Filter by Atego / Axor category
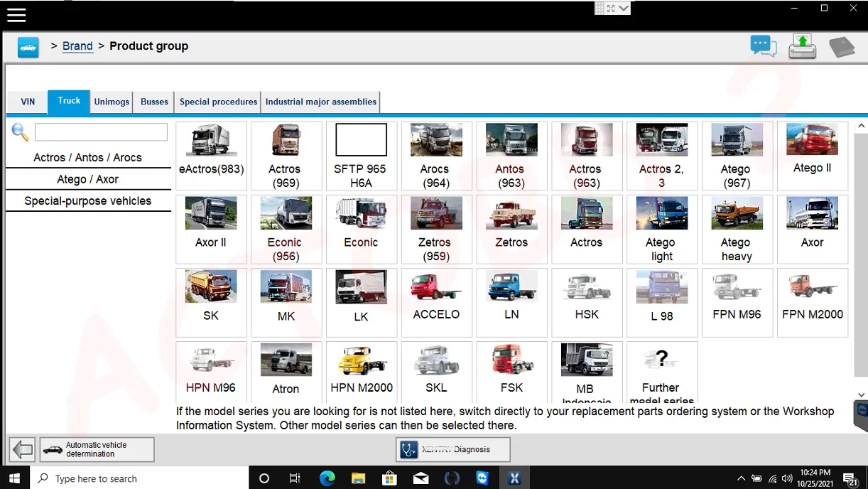Screen dimensions: 868x489 click(88, 179)
